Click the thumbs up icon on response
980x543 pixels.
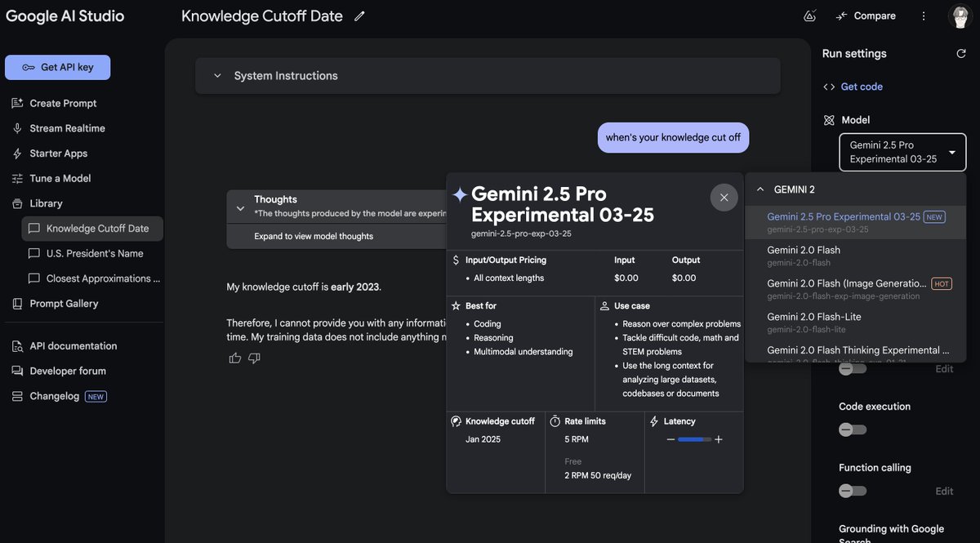[x=235, y=358]
